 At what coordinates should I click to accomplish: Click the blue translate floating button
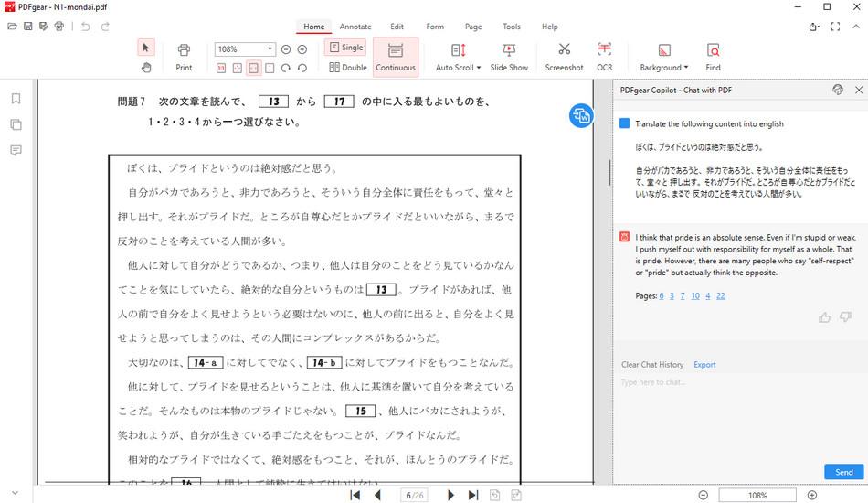click(x=581, y=116)
